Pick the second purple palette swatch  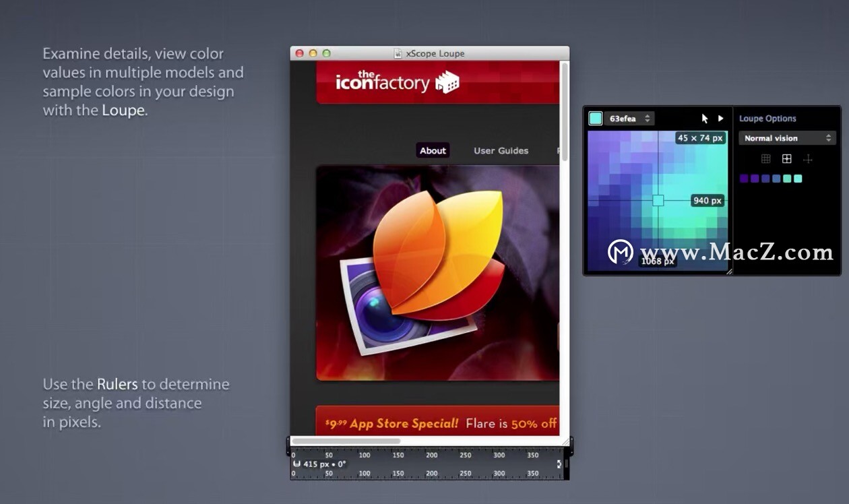[755, 179]
